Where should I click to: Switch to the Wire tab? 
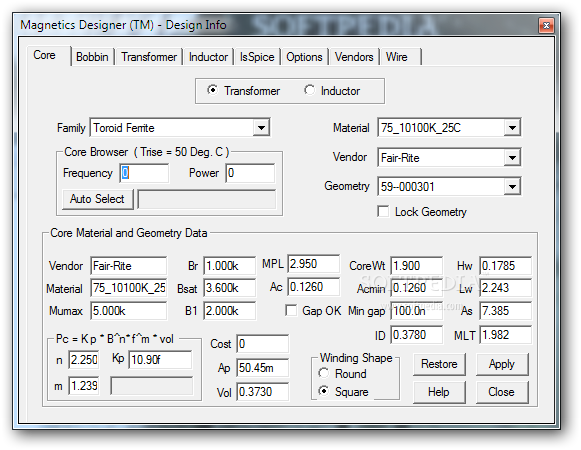pyautogui.click(x=401, y=57)
